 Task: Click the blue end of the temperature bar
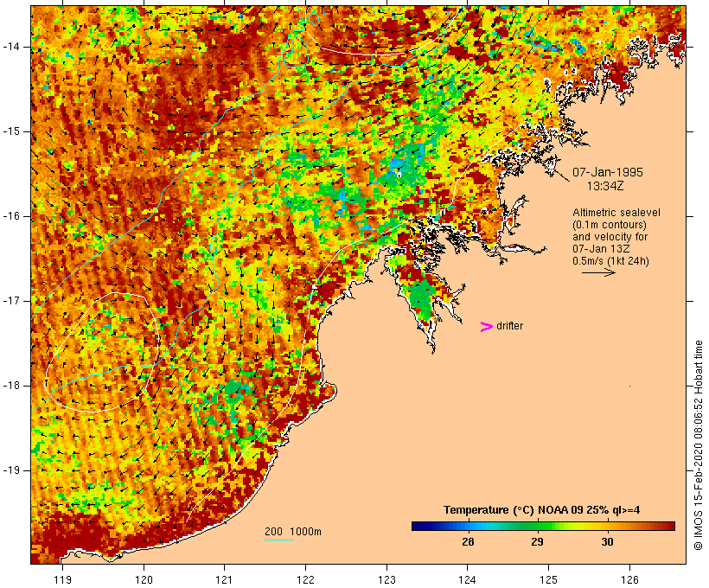pos(420,526)
